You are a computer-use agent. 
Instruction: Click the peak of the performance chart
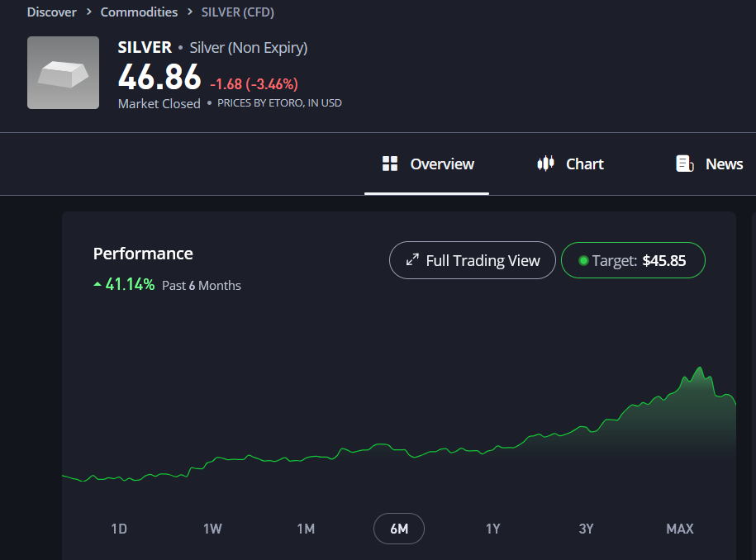coord(700,368)
